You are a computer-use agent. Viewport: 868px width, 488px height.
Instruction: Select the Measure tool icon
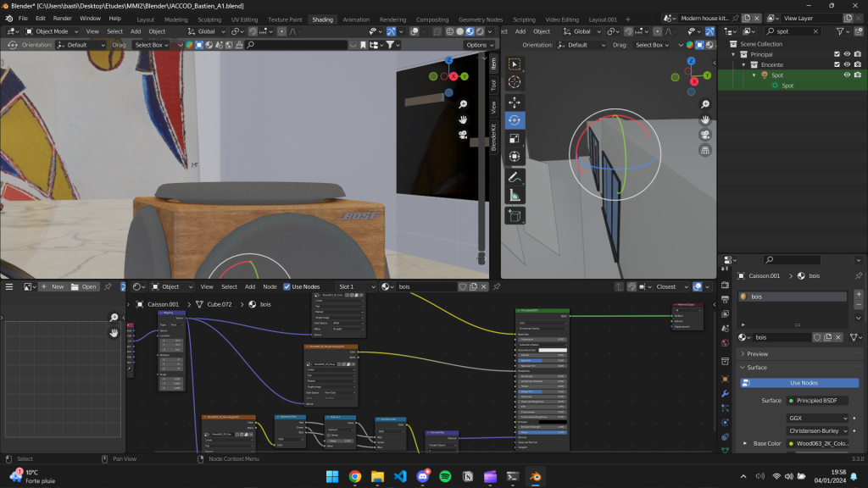click(x=515, y=196)
